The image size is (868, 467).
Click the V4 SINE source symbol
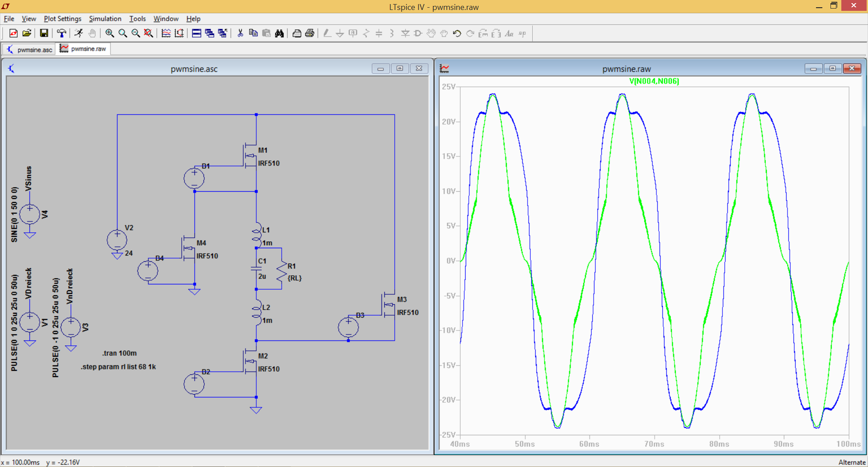tap(30, 214)
